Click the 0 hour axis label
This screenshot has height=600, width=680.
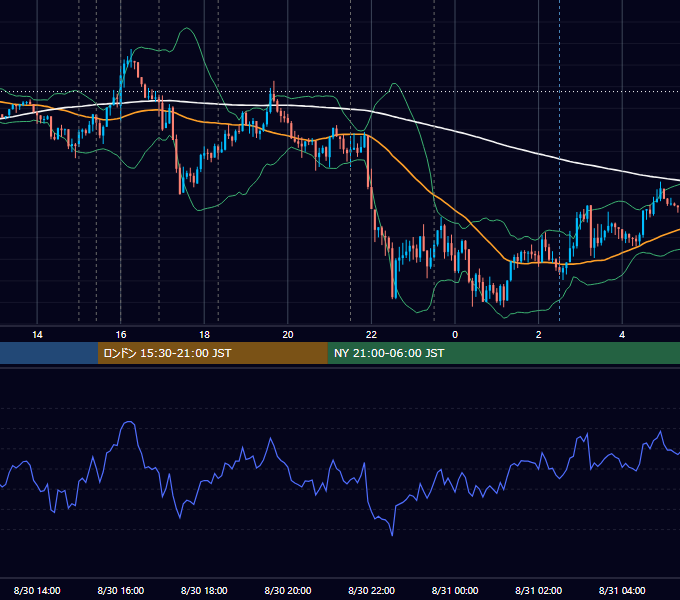click(x=455, y=335)
